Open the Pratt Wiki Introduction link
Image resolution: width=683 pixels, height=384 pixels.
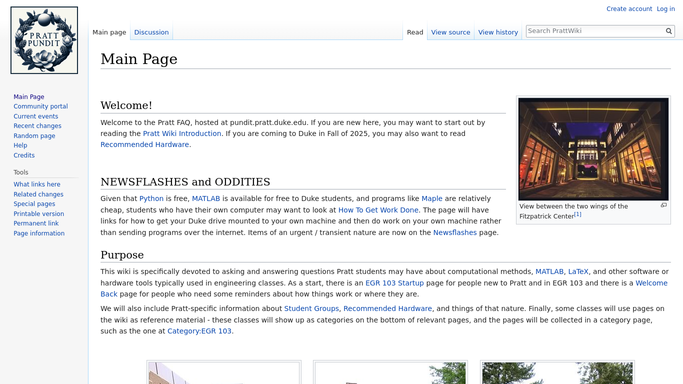182,134
